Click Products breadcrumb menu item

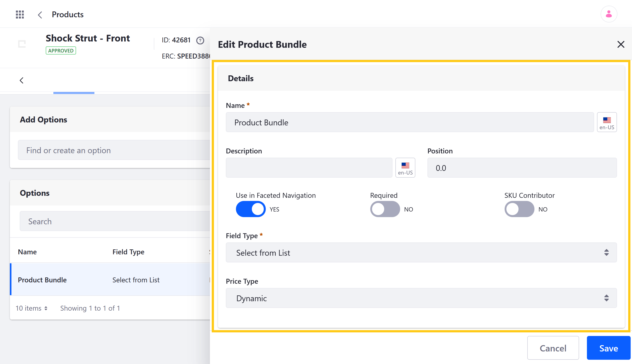tap(67, 14)
